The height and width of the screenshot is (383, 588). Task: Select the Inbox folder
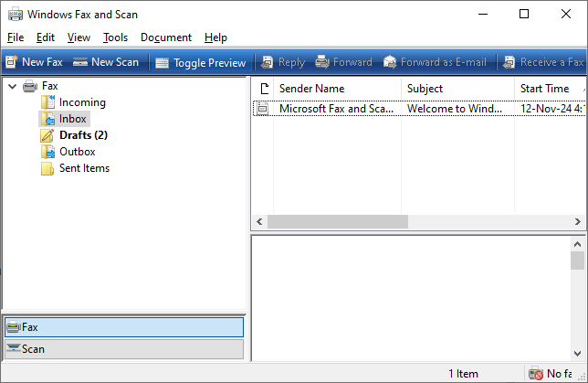(x=72, y=119)
